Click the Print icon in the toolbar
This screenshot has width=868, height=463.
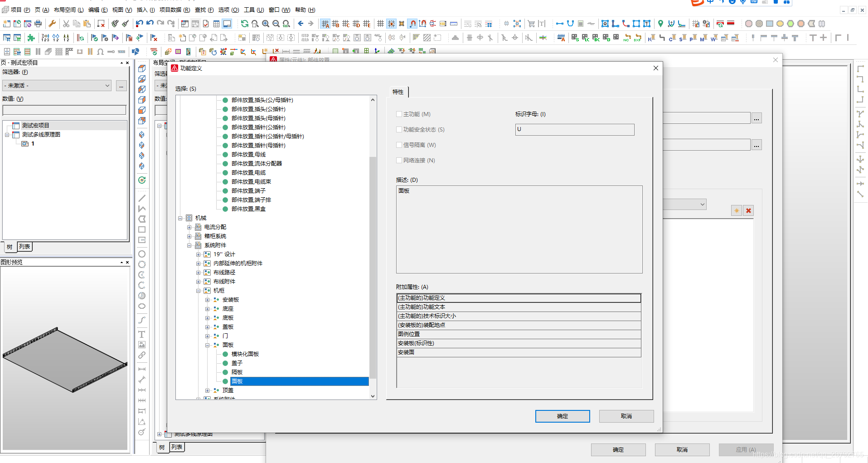coord(38,24)
